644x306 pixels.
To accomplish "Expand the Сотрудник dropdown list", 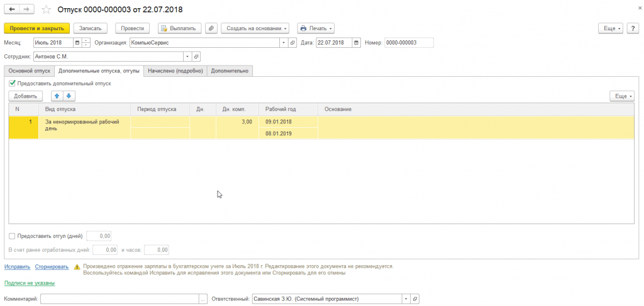I will [x=188, y=56].
